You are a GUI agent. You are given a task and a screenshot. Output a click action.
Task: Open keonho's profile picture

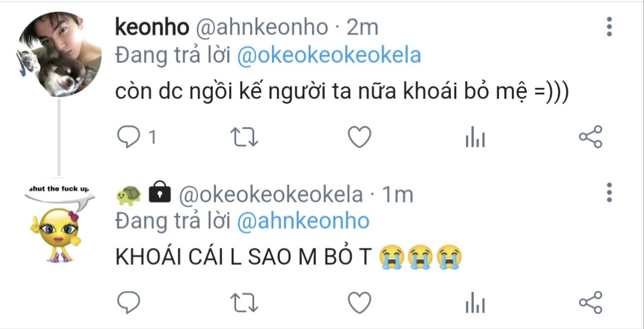60,54
